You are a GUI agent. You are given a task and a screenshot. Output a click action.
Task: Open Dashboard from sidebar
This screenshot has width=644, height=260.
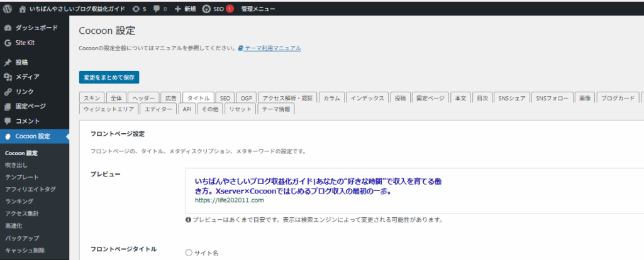click(x=35, y=28)
